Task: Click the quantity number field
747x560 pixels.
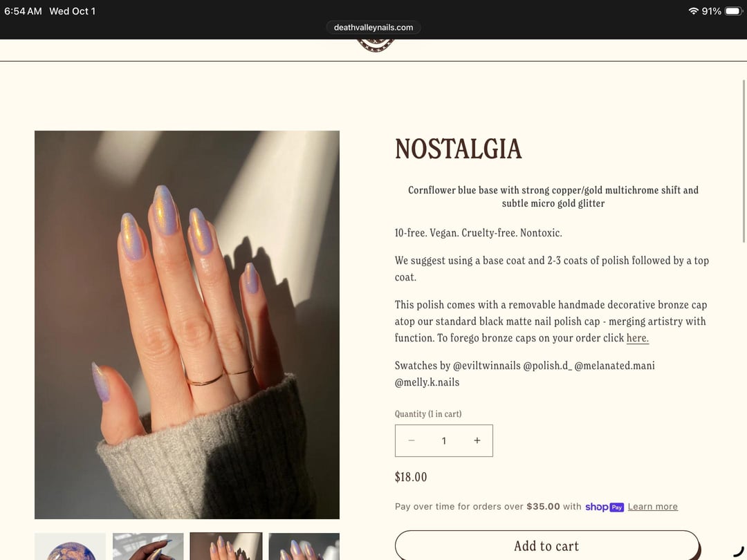Action: 444,440
